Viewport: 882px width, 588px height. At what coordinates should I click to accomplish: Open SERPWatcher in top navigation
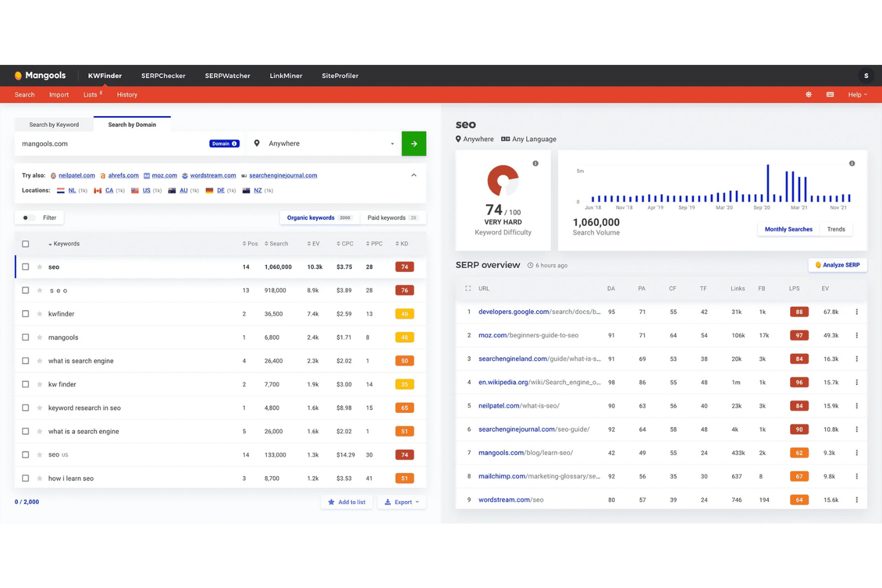click(x=228, y=76)
